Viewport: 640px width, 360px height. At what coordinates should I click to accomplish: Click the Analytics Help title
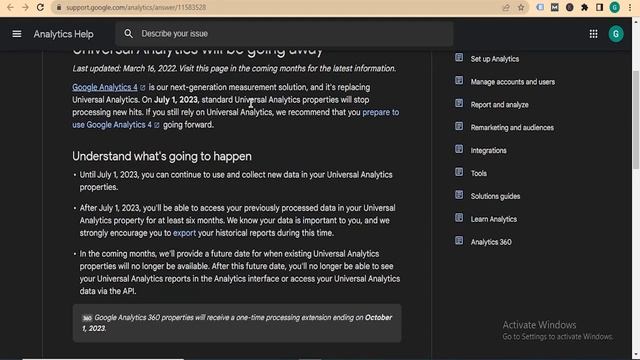(x=64, y=34)
